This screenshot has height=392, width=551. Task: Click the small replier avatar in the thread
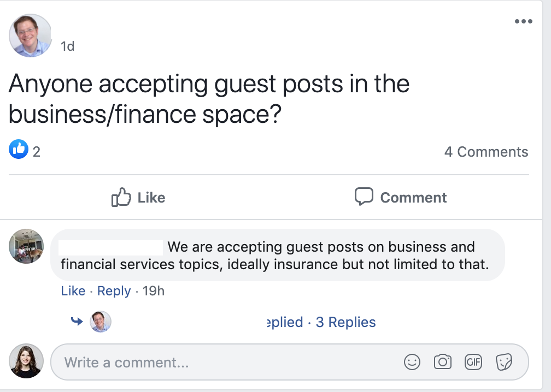[x=101, y=322]
